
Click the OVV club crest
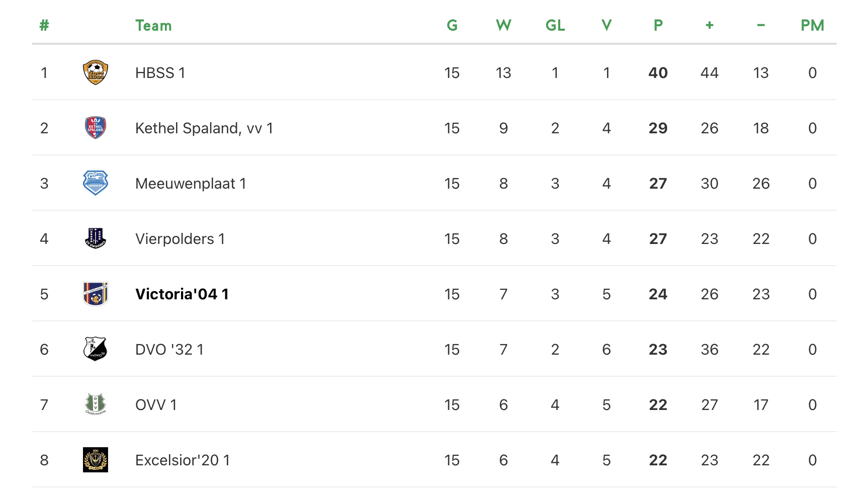click(x=96, y=404)
